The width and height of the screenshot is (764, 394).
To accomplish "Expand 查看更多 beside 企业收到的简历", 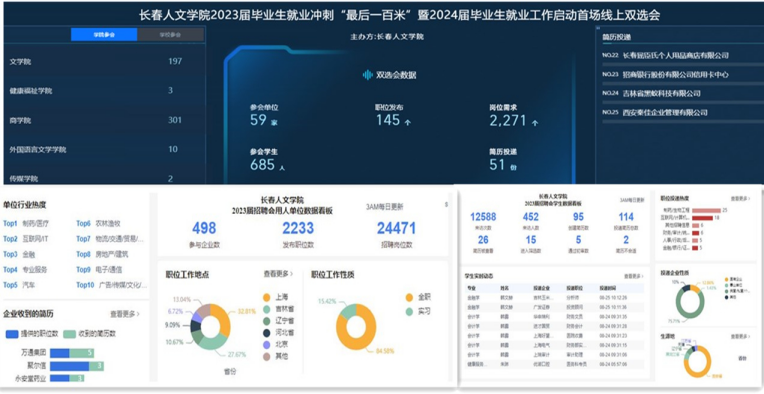I will [125, 314].
